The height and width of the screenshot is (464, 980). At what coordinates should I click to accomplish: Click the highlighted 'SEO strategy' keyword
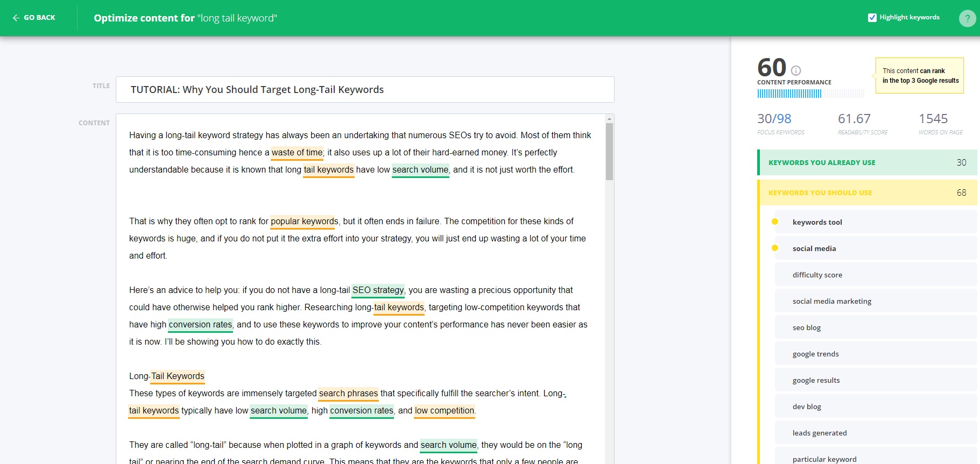(378, 290)
